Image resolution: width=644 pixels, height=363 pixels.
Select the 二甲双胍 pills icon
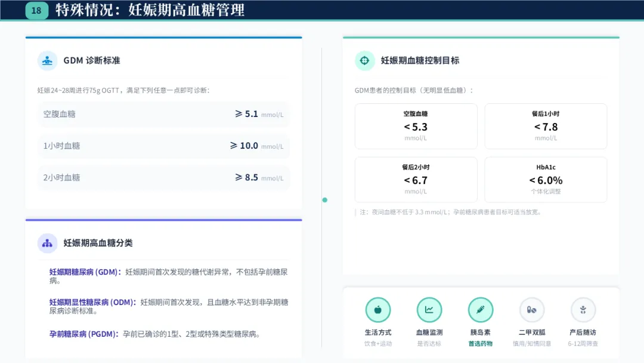click(x=532, y=310)
